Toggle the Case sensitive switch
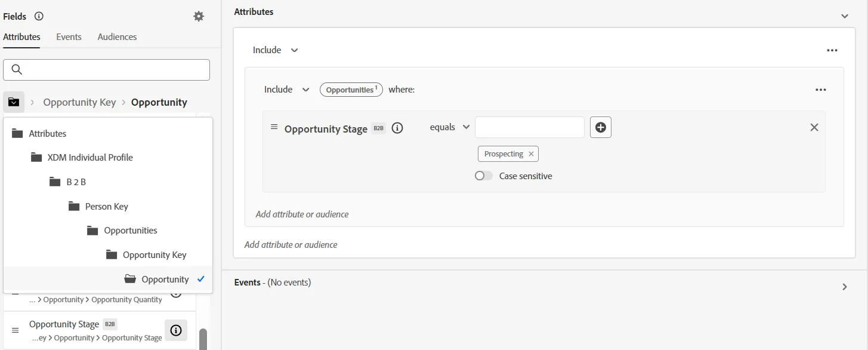The height and width of the screenshot is (350, 868). 484,176
